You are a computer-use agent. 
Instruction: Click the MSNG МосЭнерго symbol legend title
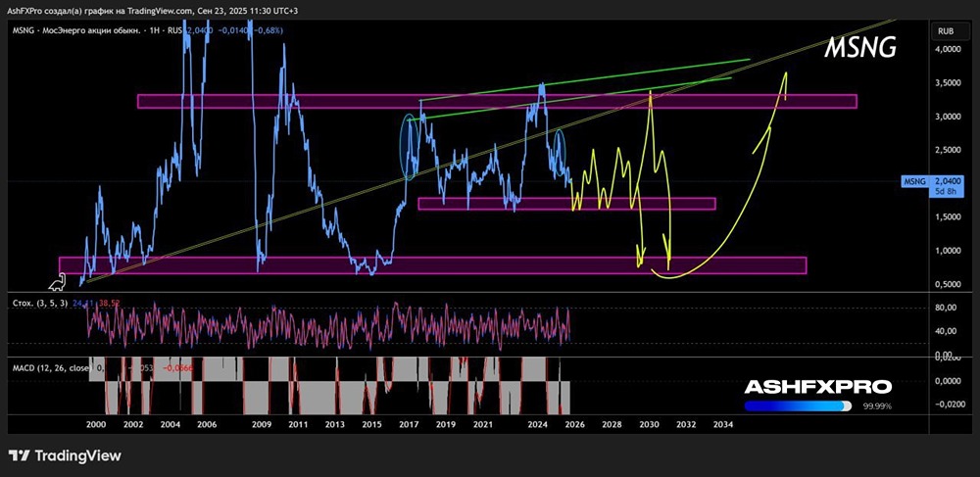(x=75, y=30)
